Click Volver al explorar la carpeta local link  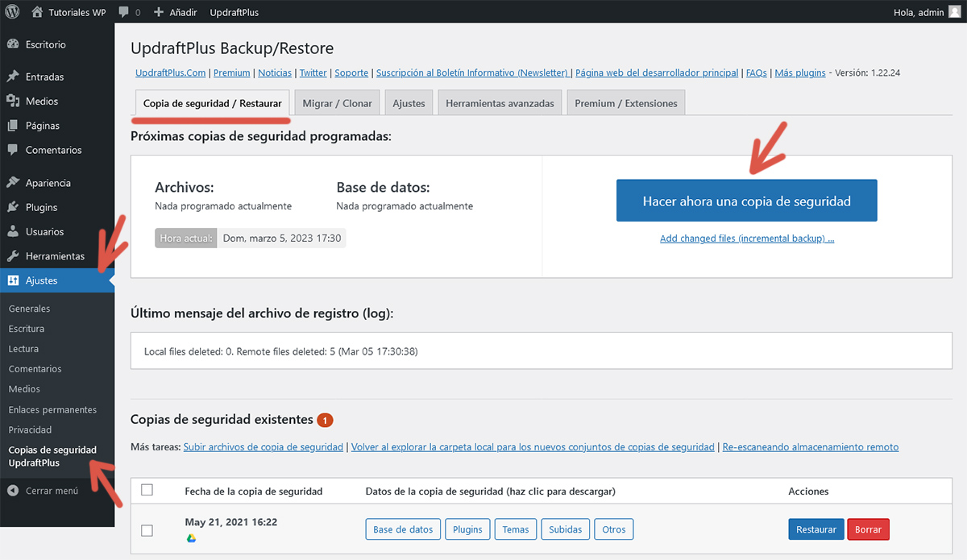[533, 446]
